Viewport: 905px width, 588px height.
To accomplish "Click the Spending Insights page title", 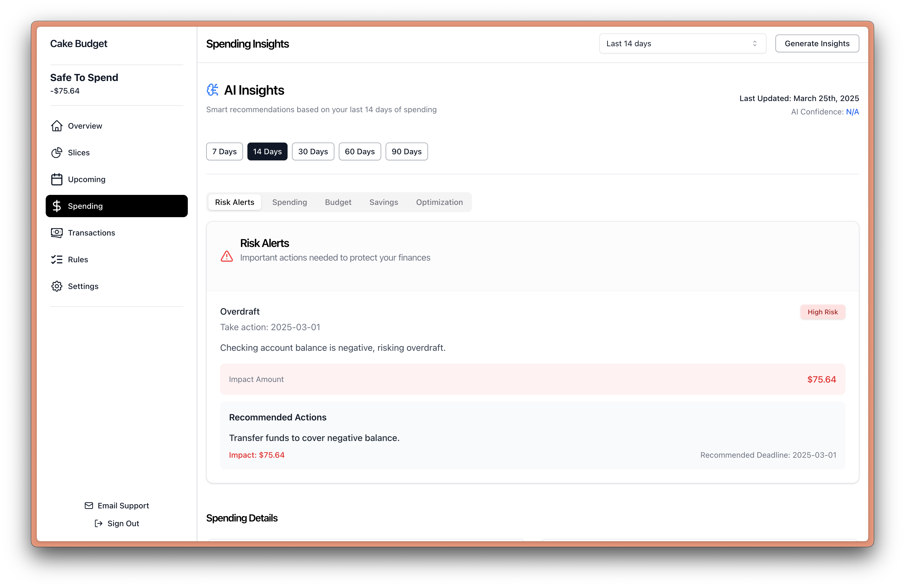I will [x=247, y=44].
